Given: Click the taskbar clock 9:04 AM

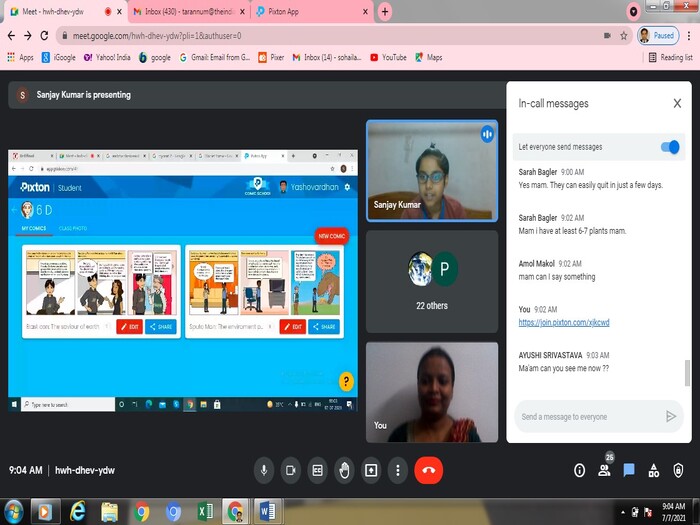Looking at the screenshot, I should click(x=674, y=512).
